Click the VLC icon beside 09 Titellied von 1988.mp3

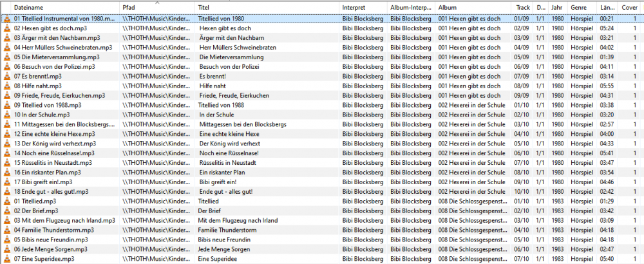click(7, 105)
